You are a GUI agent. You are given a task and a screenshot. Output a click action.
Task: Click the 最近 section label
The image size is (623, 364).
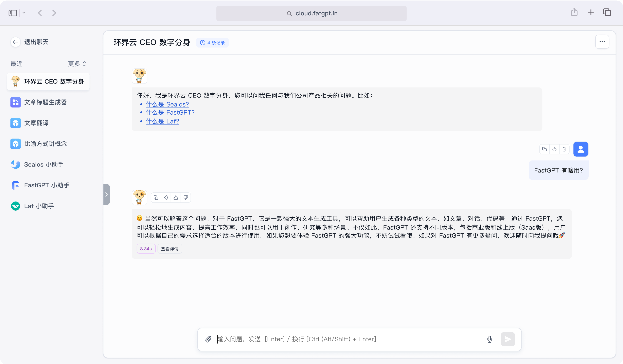point(17,64)
